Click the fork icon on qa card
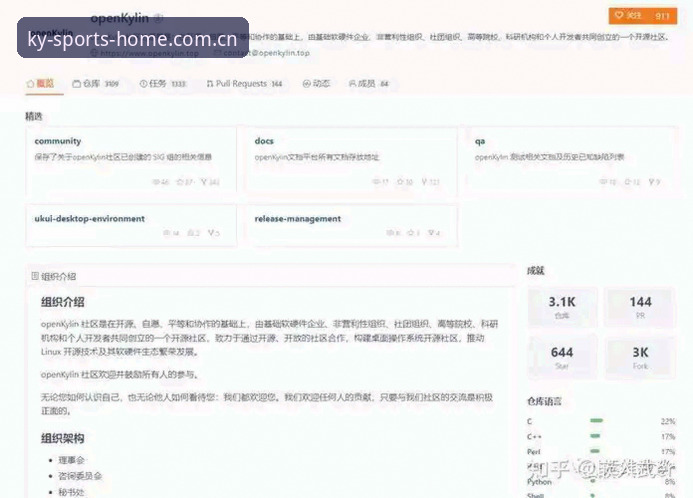This screenshot has width=693, height=498. (x=651, y=182)
